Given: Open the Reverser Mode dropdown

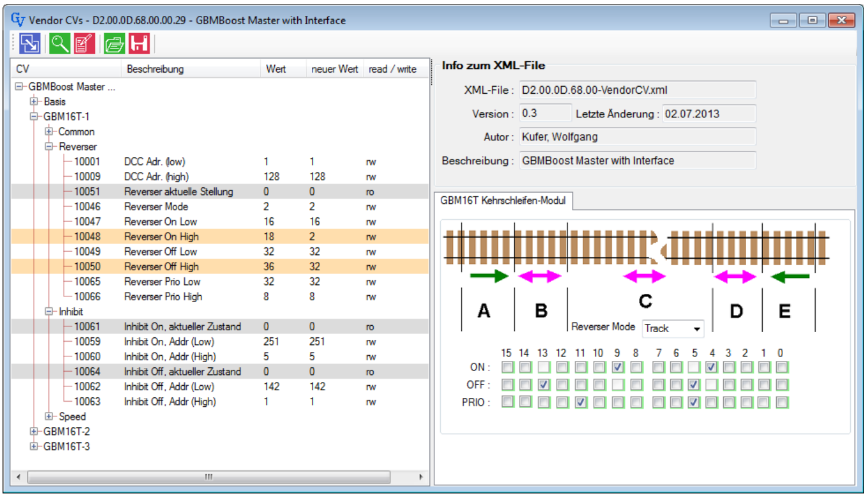Looking at the screenshot, I should 672,329.
